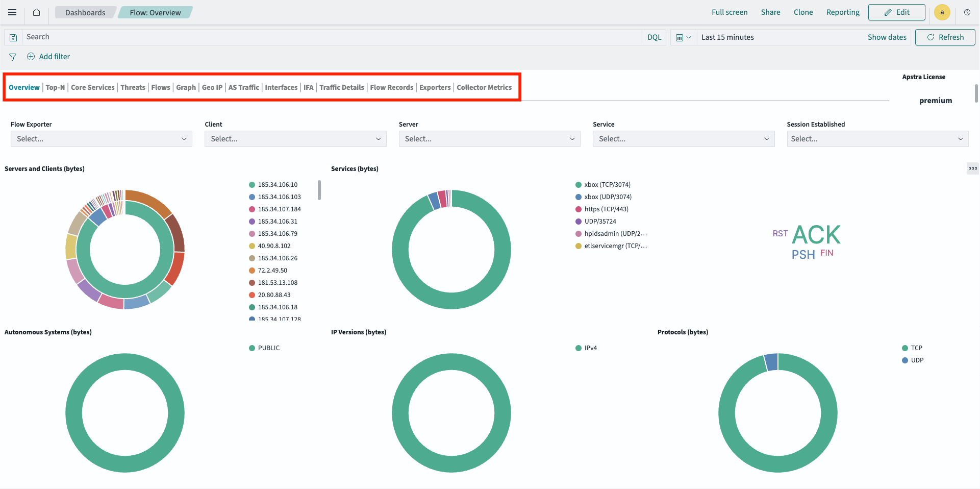Toggle the UDP legend entry
980x489 pixels.
click(913, 360)
